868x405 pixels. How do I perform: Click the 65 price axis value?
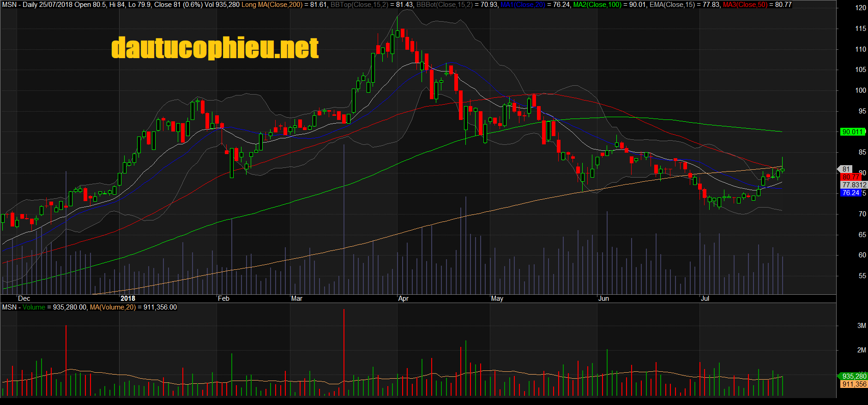pyautogui.click(x=862, y=235)
